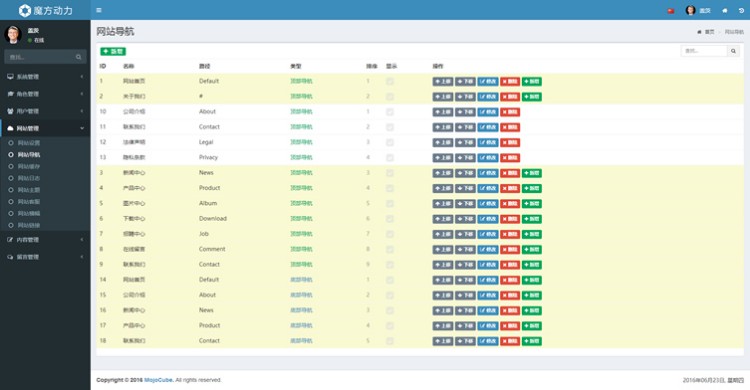The image size is (750, 390).
Task: Click the home icon in top bar
Action: 725,11
